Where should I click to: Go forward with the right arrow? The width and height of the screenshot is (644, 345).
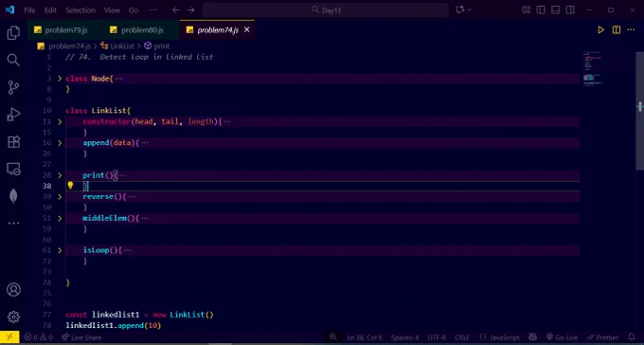[191, 9]
